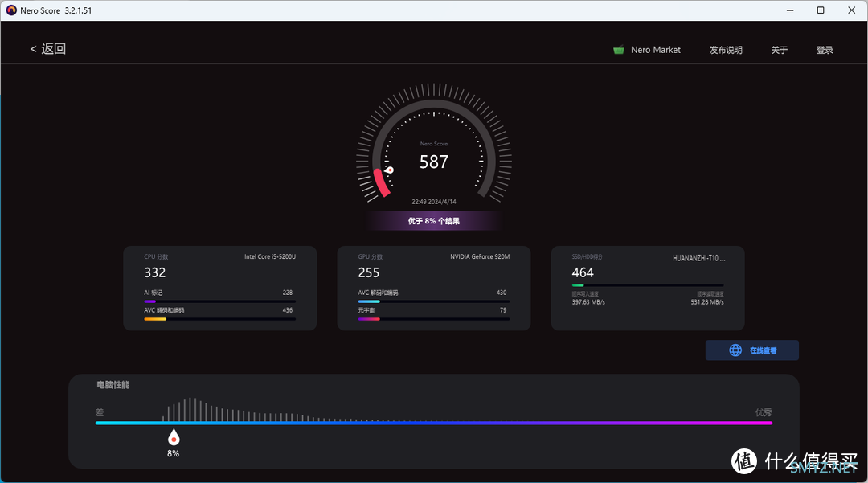Click the CPU score 332
Screen dimensions: 868x483
155,272
